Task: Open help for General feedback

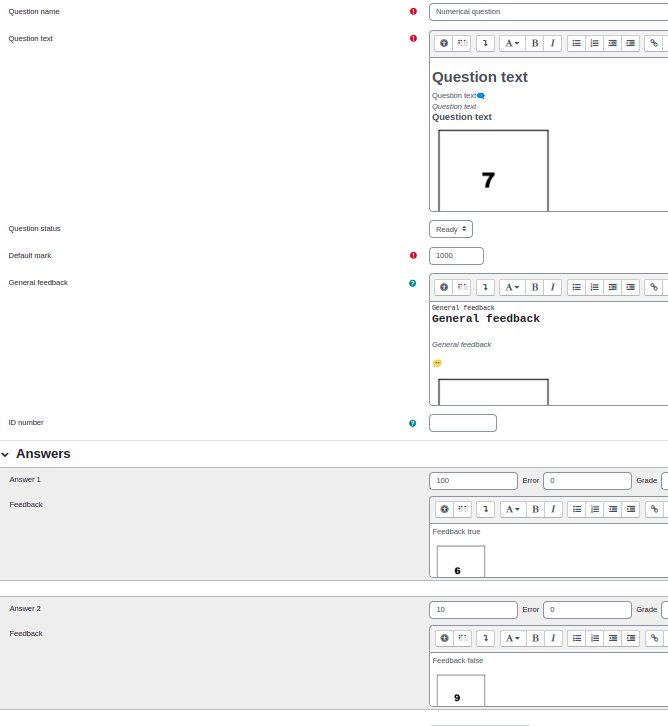Action: (412, 283)
